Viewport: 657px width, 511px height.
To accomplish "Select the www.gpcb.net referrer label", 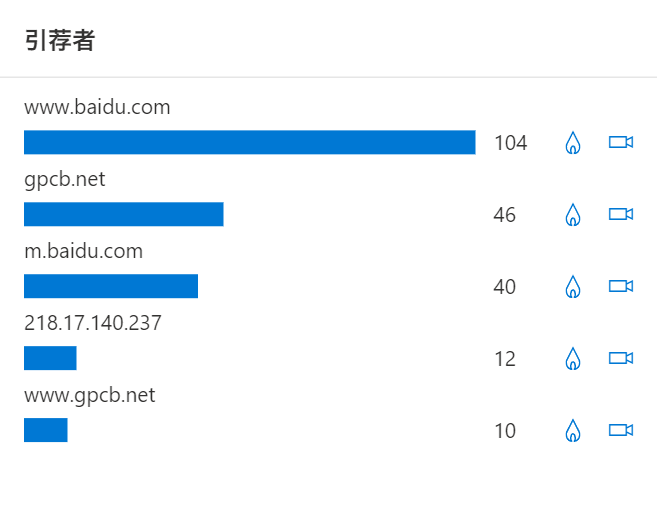I will pos(90,396).
